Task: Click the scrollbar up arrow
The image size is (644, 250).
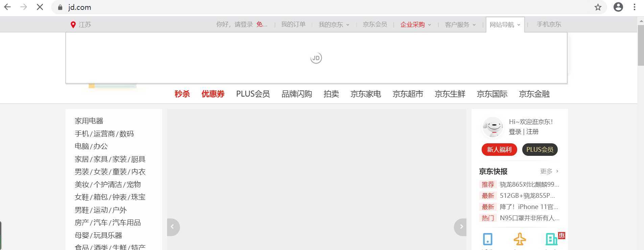Action: click(641, 21)
